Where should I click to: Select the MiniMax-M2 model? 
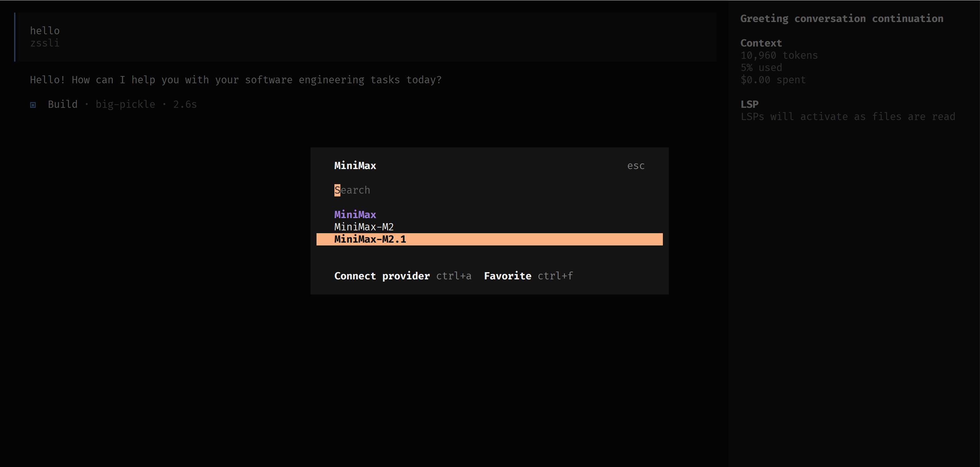364,227
